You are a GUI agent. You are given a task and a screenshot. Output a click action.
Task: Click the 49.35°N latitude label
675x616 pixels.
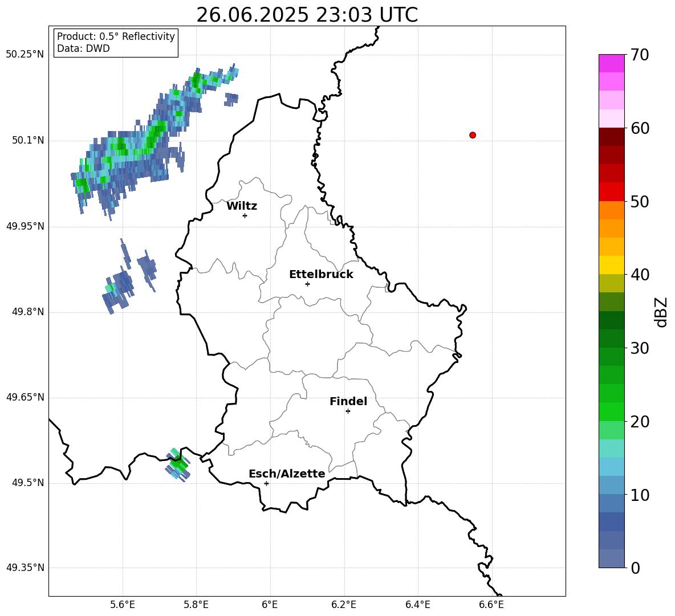pyautogui.click(x=25, y=568)
